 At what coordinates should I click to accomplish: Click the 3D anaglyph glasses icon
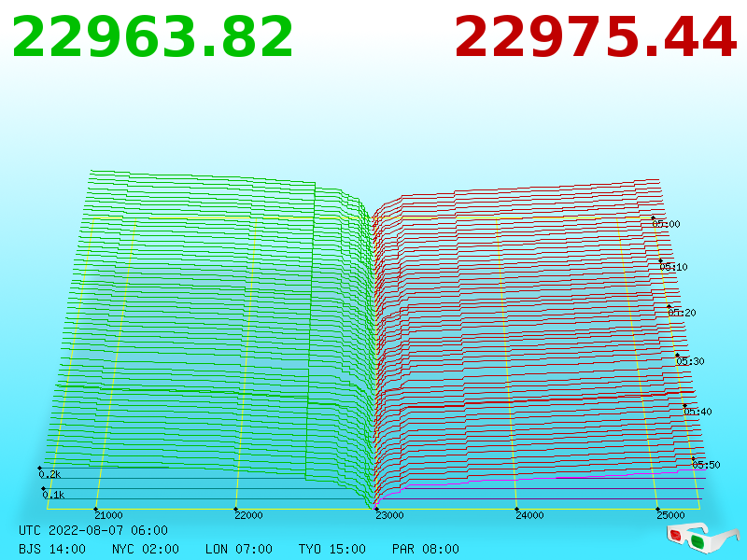[x=702, y=539]
